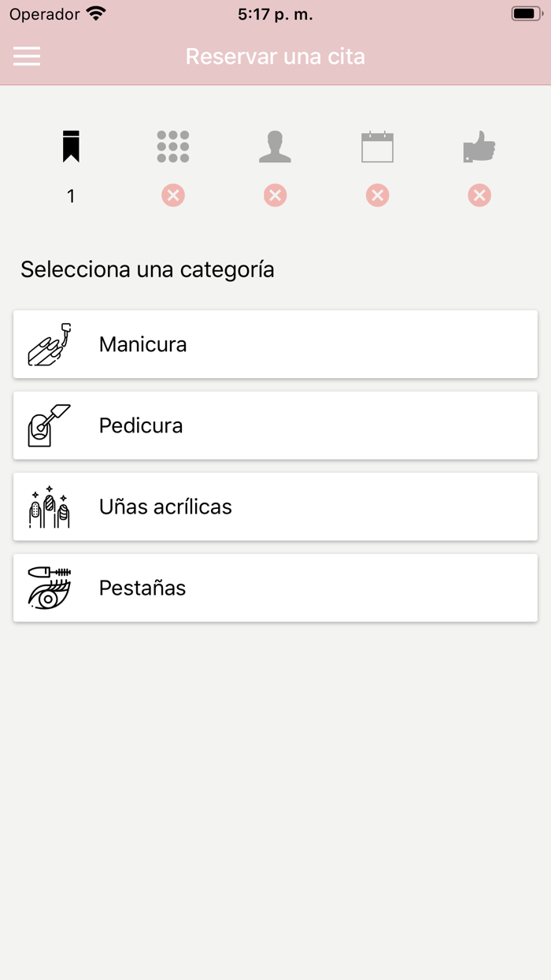The height and width of the screenshot is (980, 551).
Task: Tap red X below the thumbs-up icon
Action: (x=479, y=195)
